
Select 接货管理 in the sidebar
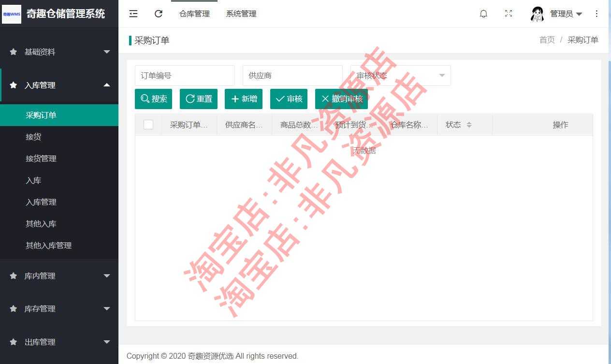click(41, 158)
